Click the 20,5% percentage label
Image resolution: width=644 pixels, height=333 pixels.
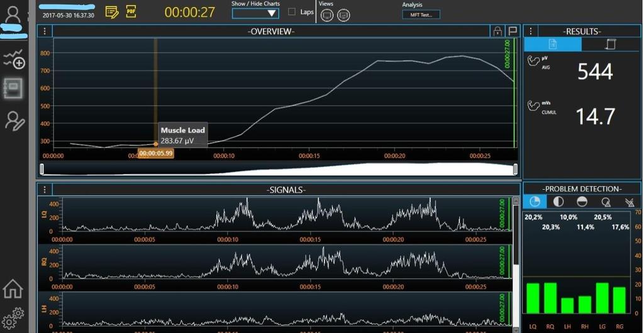coord(603,217)
